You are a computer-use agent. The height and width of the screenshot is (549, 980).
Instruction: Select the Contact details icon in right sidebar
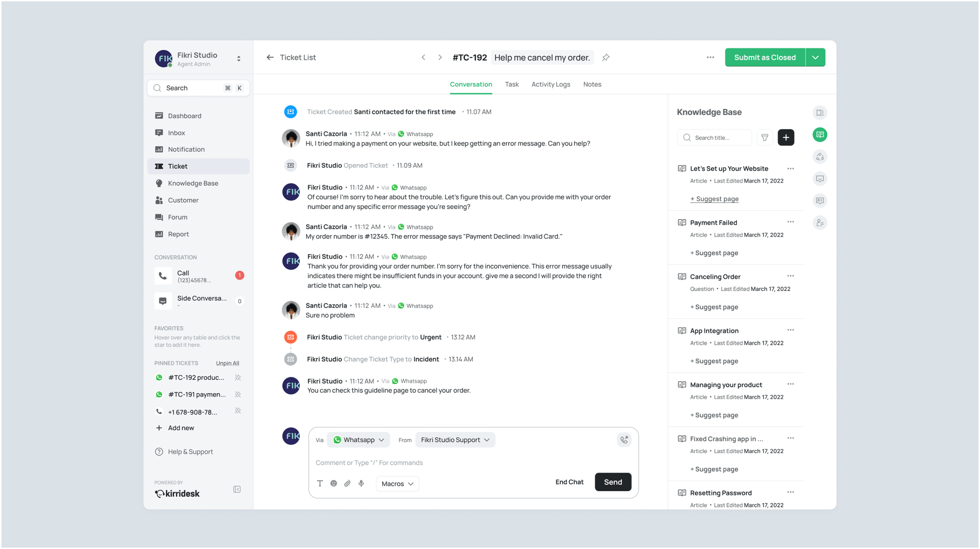(820, 222)
